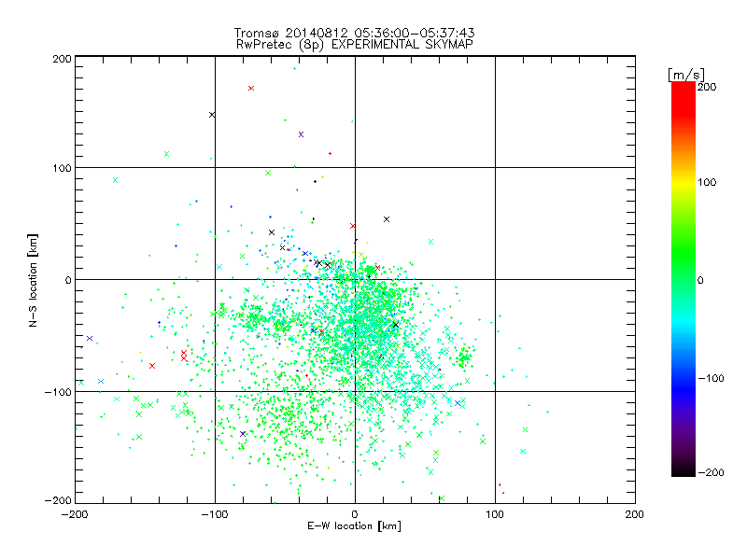The image size is (747, 560).
Task: Click the y-axis tick label '0'
Action: click(x=68, y=280)
